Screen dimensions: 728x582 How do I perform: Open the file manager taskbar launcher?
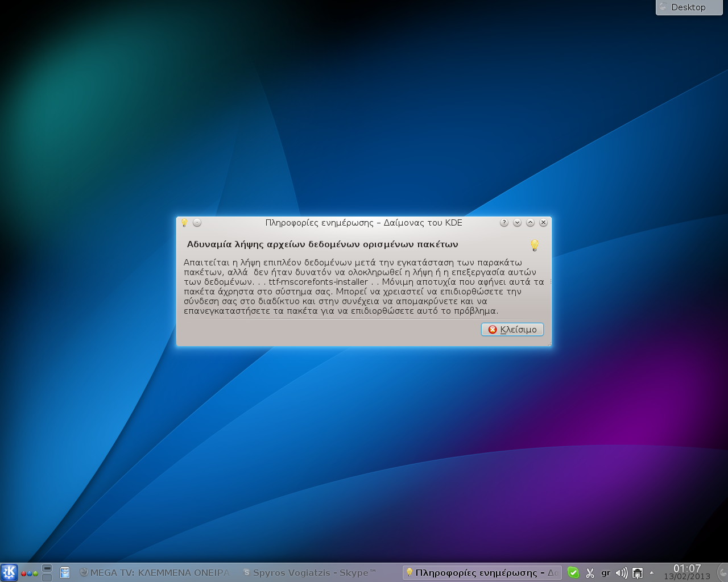tap(65, 572)
